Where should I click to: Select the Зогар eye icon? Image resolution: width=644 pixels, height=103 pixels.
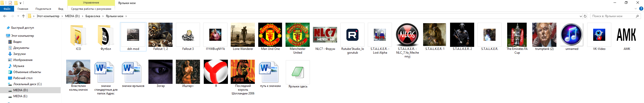tap(160, 72)
